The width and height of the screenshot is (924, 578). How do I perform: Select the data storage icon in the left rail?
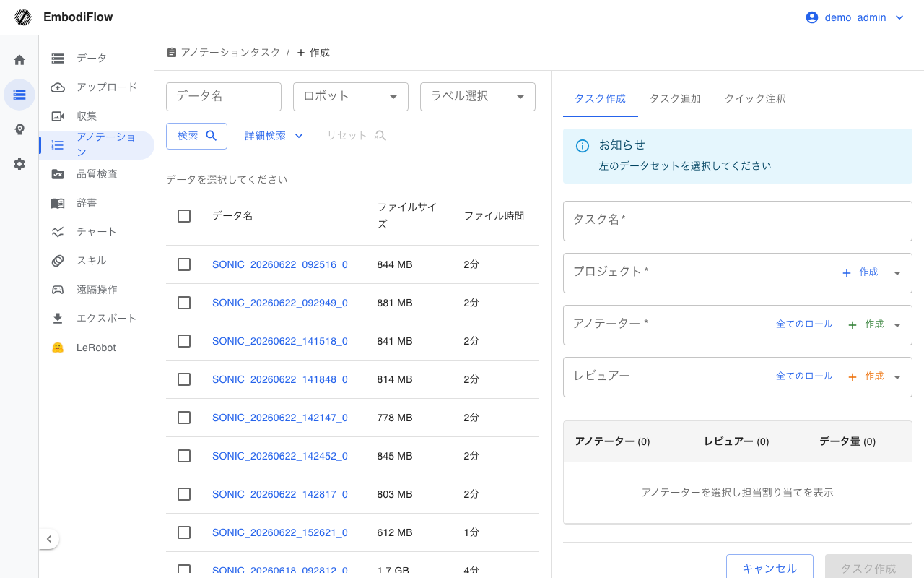pyautogui.click(x=19, y=95)
